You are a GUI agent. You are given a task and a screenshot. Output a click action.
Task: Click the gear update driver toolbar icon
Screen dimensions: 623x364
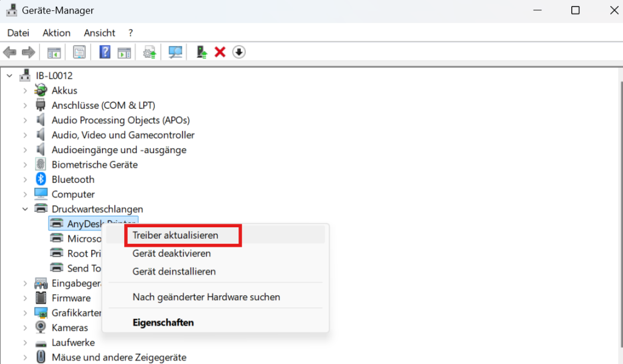pos(150,52)
